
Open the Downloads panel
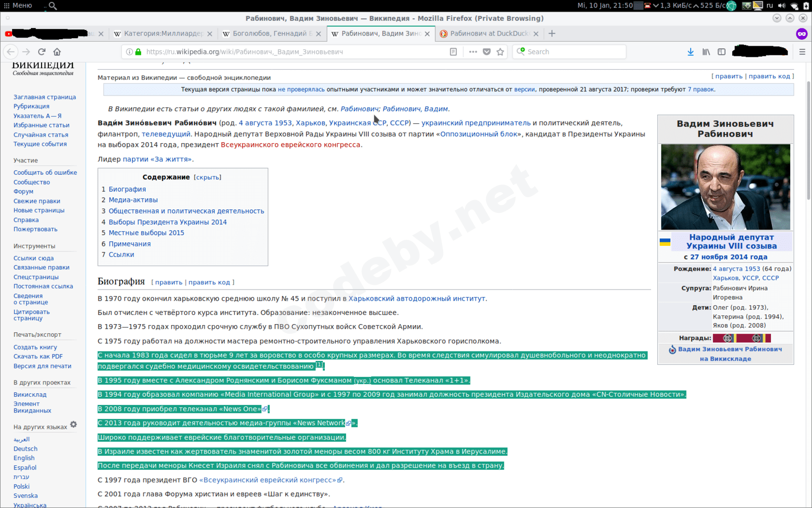[690, 51]
